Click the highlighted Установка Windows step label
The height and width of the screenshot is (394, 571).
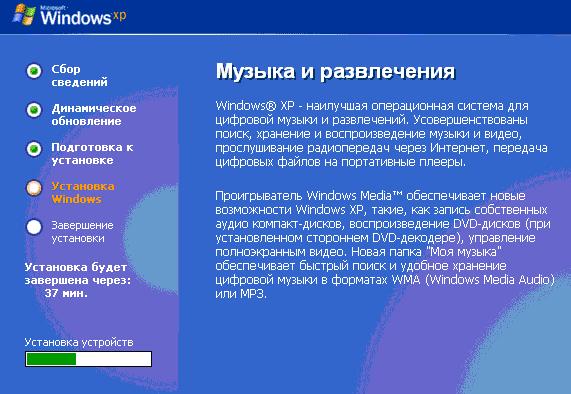coord(83,193)
